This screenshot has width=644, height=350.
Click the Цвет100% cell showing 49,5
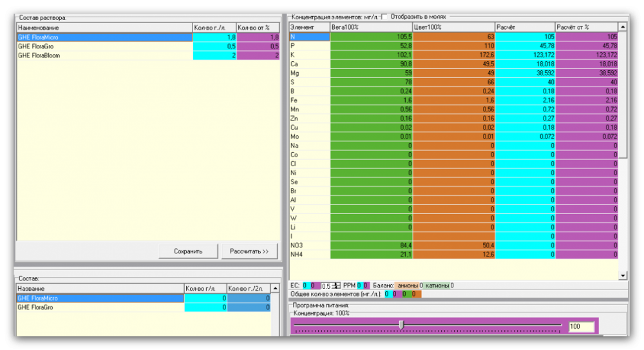(454, 64)
